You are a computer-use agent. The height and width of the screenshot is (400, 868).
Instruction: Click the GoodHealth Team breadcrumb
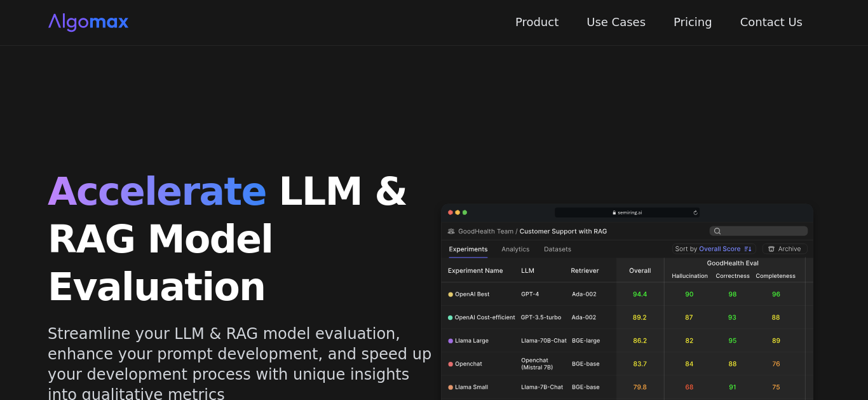pos(485,231)
